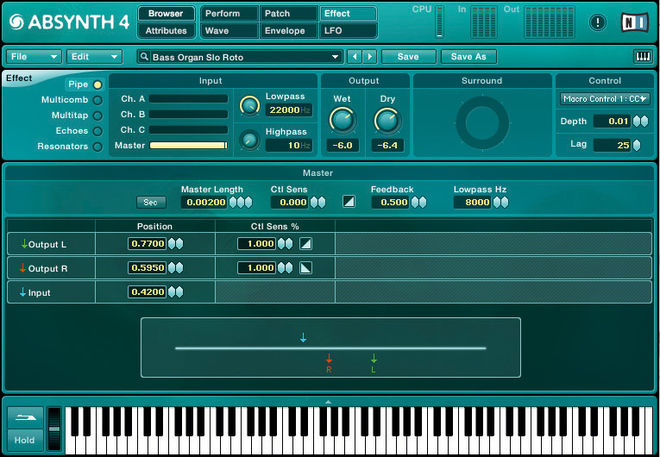Click the Ch. B input level slider

(189, 114)
